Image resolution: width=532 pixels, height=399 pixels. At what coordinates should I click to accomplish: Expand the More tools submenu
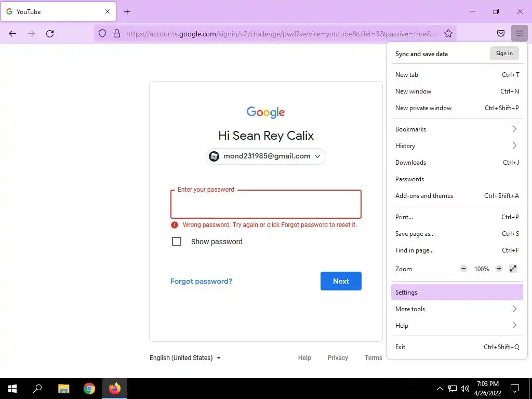(x=457, y=309)
